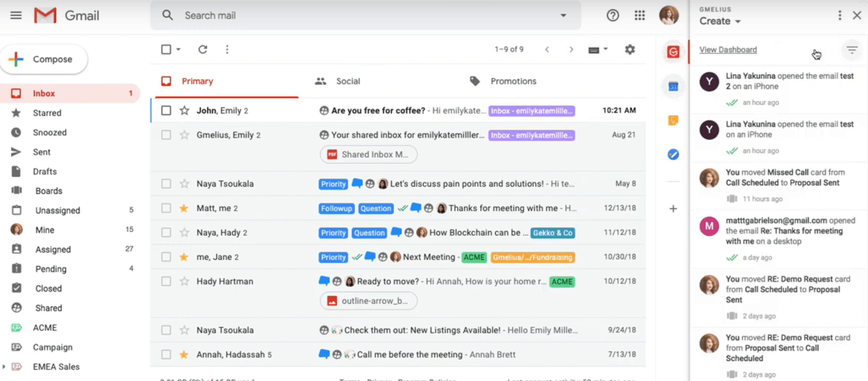This screenshot has height=381, width=868.
Task: Select the John, Emily email checkbox
Action: pos(166,110)
